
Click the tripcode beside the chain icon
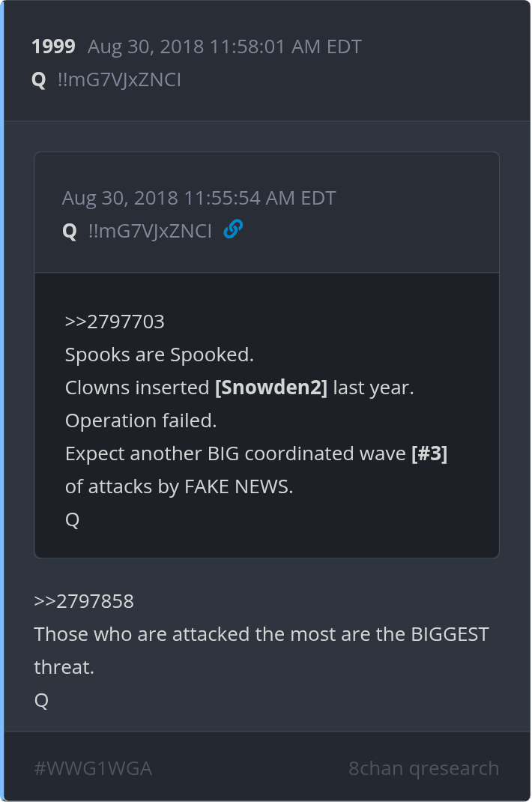(x=150, y=231)
